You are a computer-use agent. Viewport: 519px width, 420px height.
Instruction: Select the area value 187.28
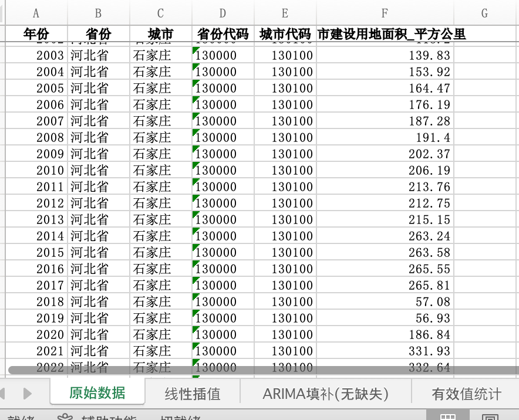point(385,121)
